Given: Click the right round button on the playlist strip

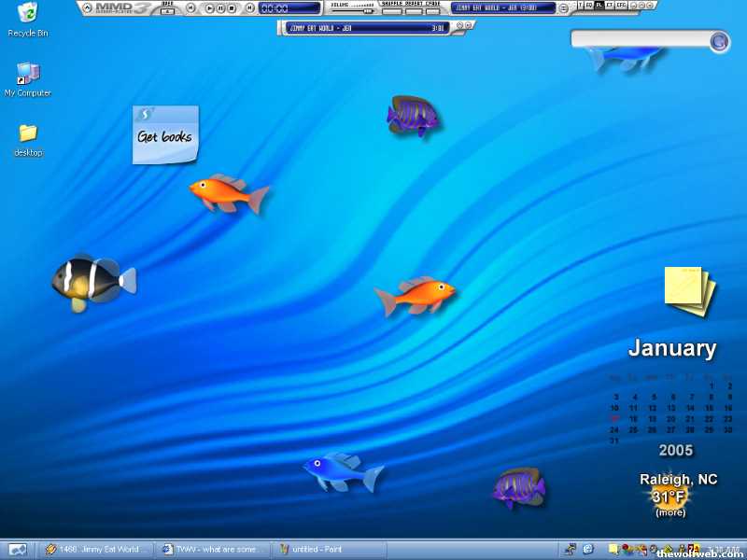Looking at the screenshot, I should [468, 25].
